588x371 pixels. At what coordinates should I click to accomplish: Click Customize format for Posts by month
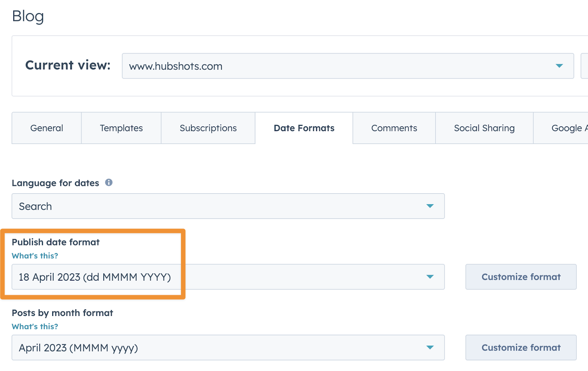(521, 347)
